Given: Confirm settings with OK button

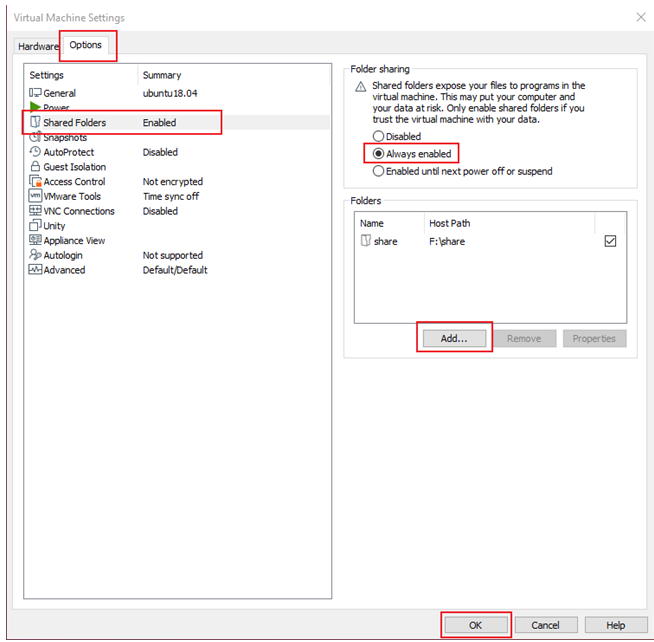Looking at the screenshot, I should (476, 625).
